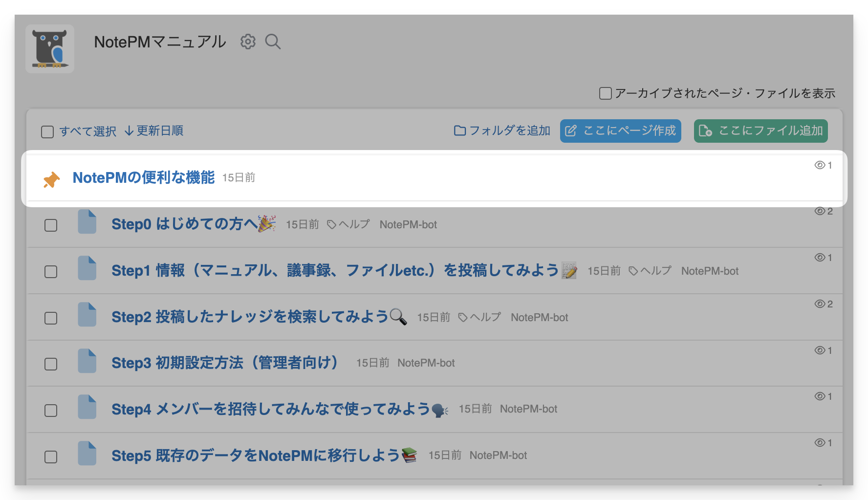Screen dimensions: 868x500
Task: Click NotePM-bot author on Step3 row
Action: coord(426,363)
